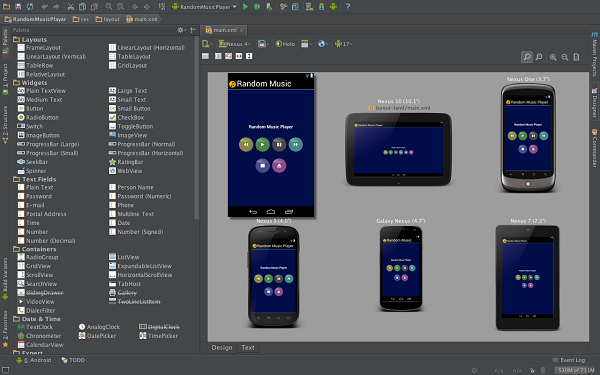Collapse the Widgets folder in Palette

pyautogui.click(x=30, y=83)
